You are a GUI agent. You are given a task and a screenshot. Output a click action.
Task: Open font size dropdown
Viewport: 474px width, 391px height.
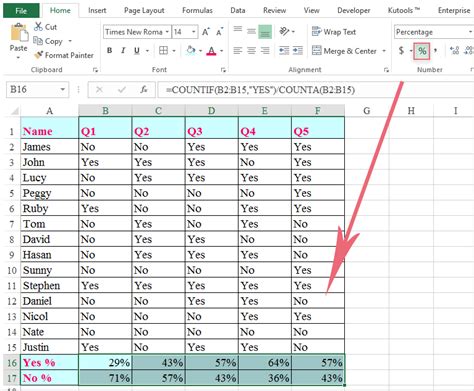(193, 32)
